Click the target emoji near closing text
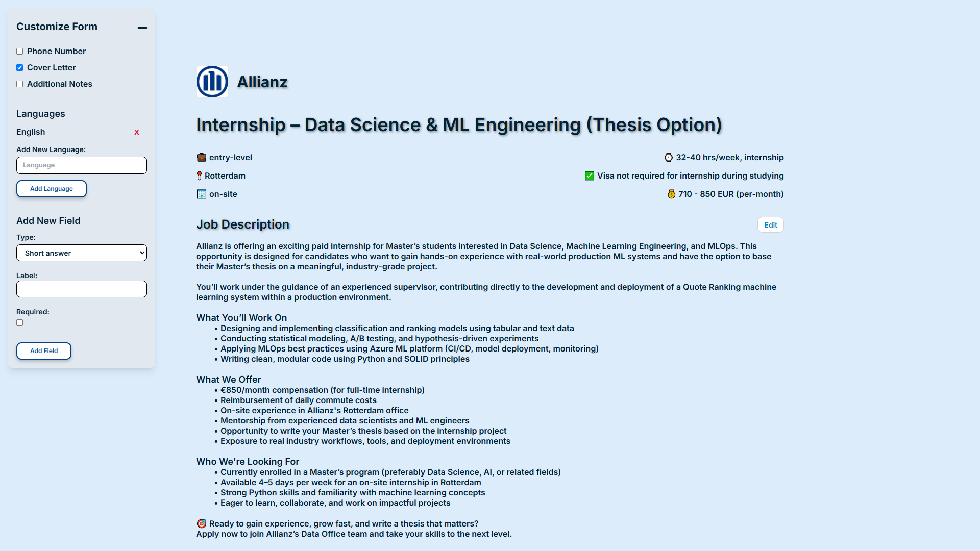 pos(202,524)
